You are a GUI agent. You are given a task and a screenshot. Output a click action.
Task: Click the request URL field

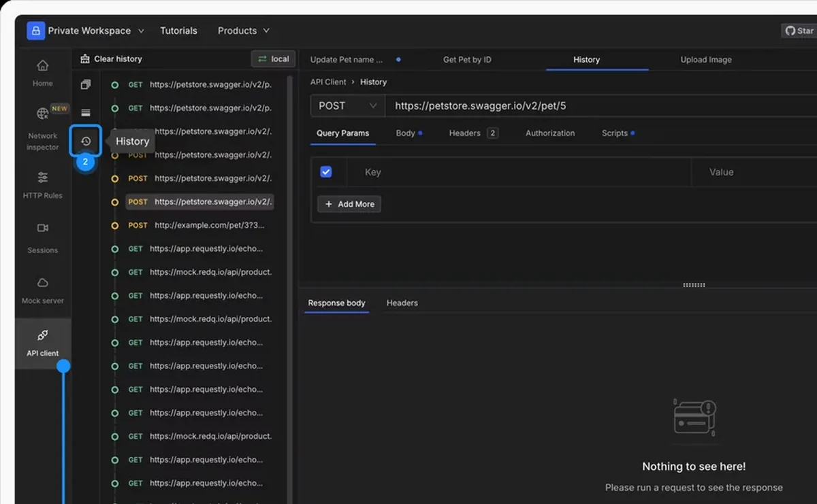[x=601, y=106]
